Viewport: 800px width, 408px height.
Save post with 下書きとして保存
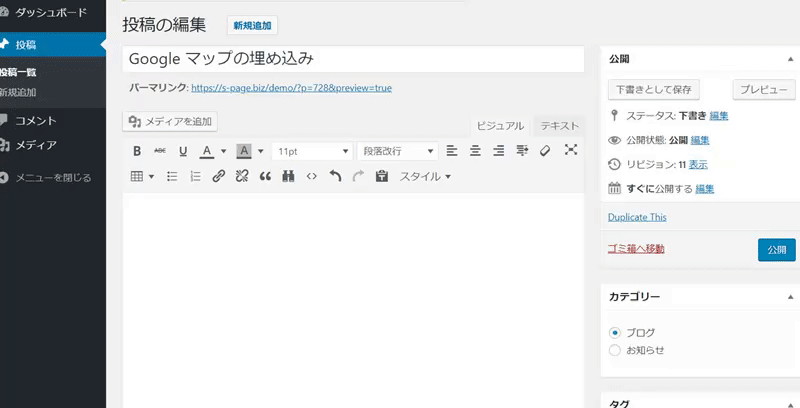click(654, 90)
